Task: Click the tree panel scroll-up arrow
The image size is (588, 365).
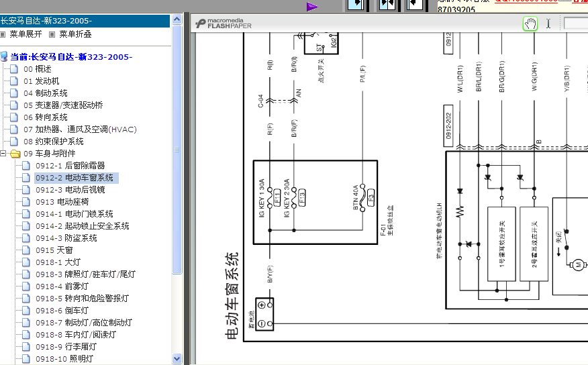Action: coord(177,19)
